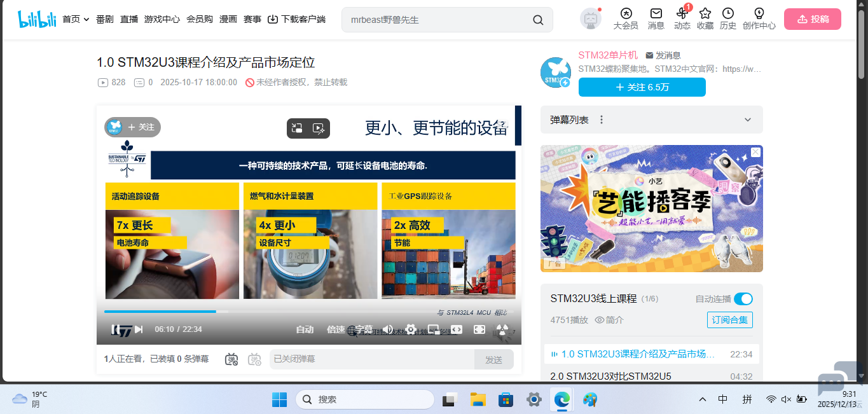Disable 自动连播 auto-play switch
The width and height of the screenshot is (868, 414).
tap(742, 298)
